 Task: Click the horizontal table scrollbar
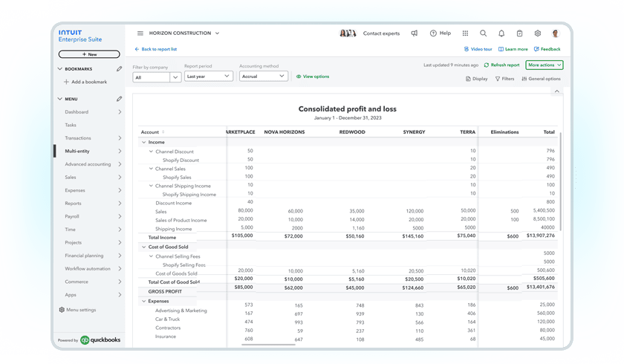pos(268,345)
